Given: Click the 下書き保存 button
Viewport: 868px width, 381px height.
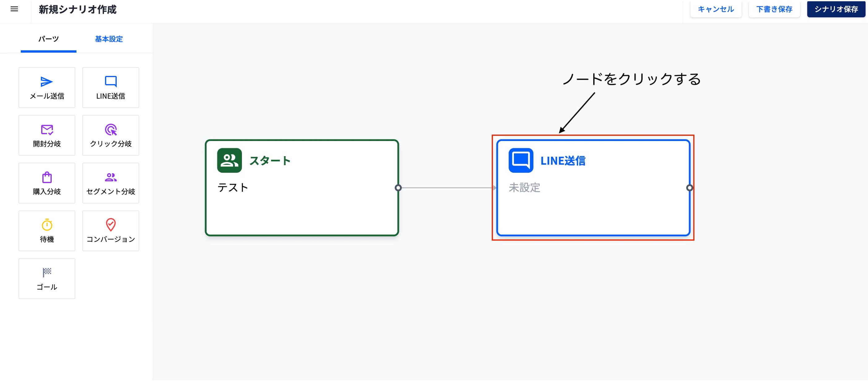Looking at the screenshot, I should coord(774,9).
